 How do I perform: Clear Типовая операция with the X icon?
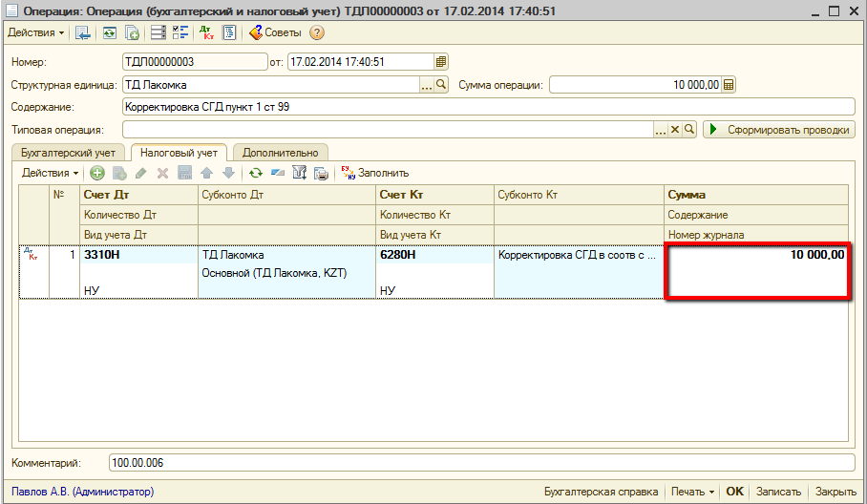[x=674, y=130]
